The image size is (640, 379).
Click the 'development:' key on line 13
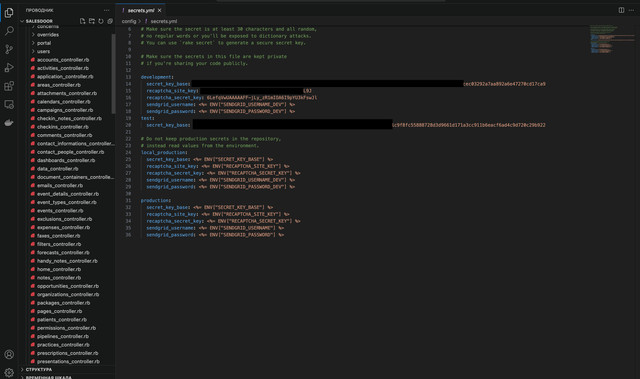click(x=157, y=77)
